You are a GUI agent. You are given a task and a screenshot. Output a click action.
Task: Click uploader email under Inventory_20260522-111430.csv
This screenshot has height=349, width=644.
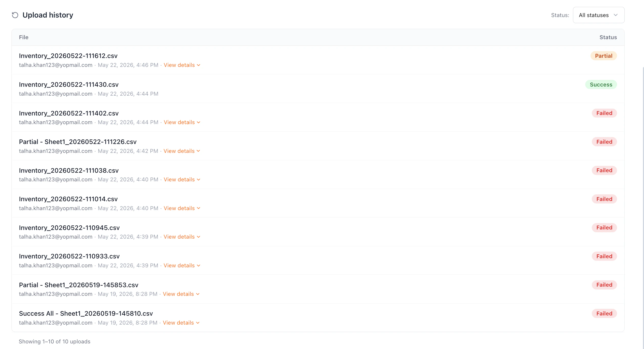56,94
